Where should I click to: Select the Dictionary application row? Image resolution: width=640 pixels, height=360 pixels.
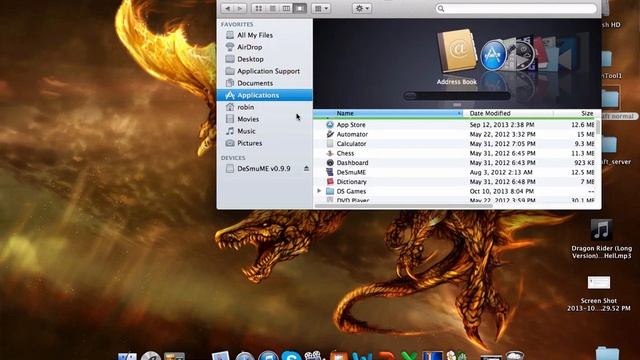(x=454, y=182)
